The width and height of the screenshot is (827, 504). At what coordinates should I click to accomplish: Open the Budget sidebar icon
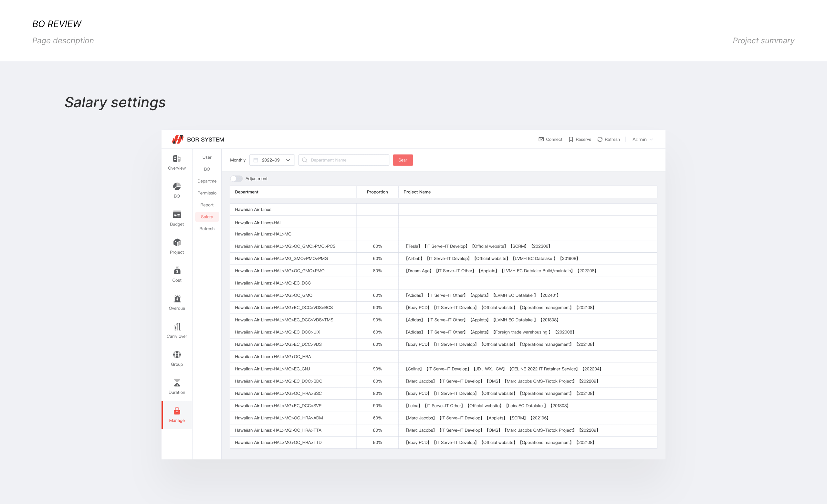pos(177,215)
